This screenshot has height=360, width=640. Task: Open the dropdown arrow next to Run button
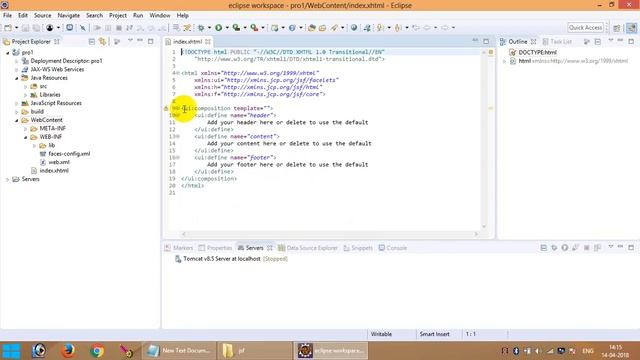[x=227, y=28]
